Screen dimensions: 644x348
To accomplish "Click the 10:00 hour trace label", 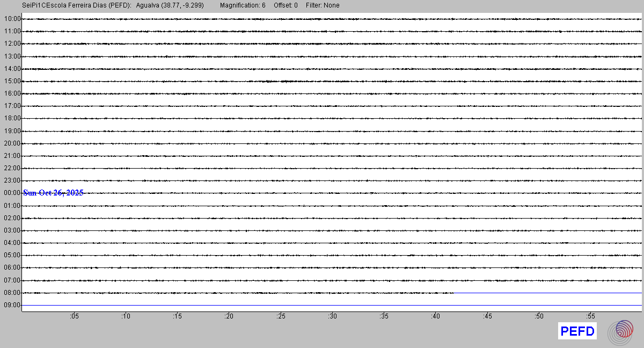I will point(12,19).
